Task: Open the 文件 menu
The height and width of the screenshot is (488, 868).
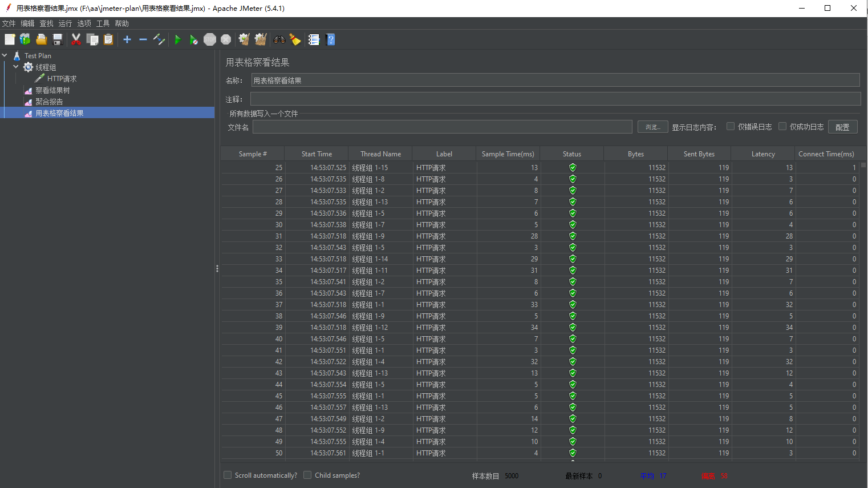Action: click(9, 23)
